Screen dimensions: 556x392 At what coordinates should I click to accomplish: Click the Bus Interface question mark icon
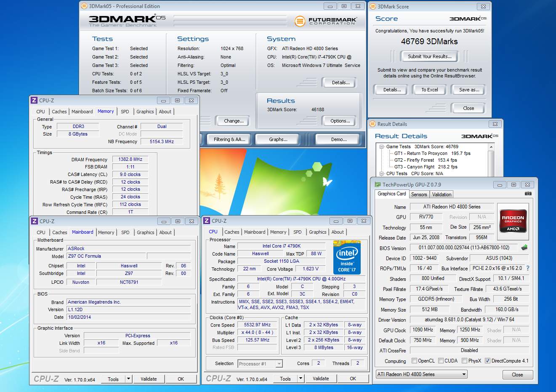[528, 268]
